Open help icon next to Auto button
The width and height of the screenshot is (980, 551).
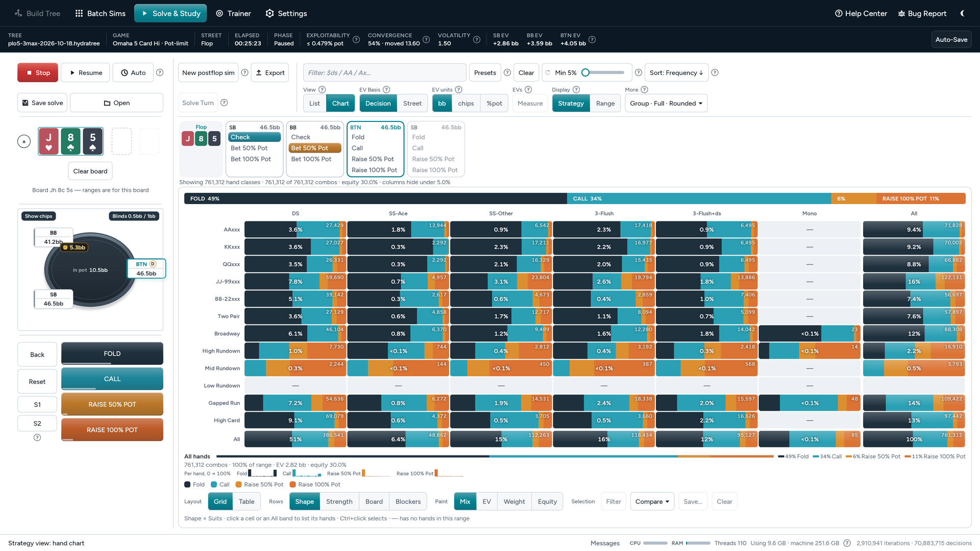[x=160, y=72]
